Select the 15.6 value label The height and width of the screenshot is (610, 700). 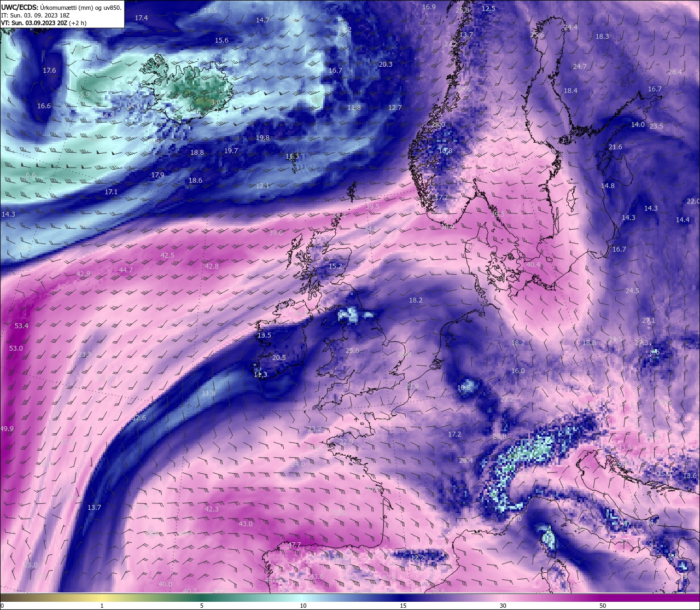[221, 40]
